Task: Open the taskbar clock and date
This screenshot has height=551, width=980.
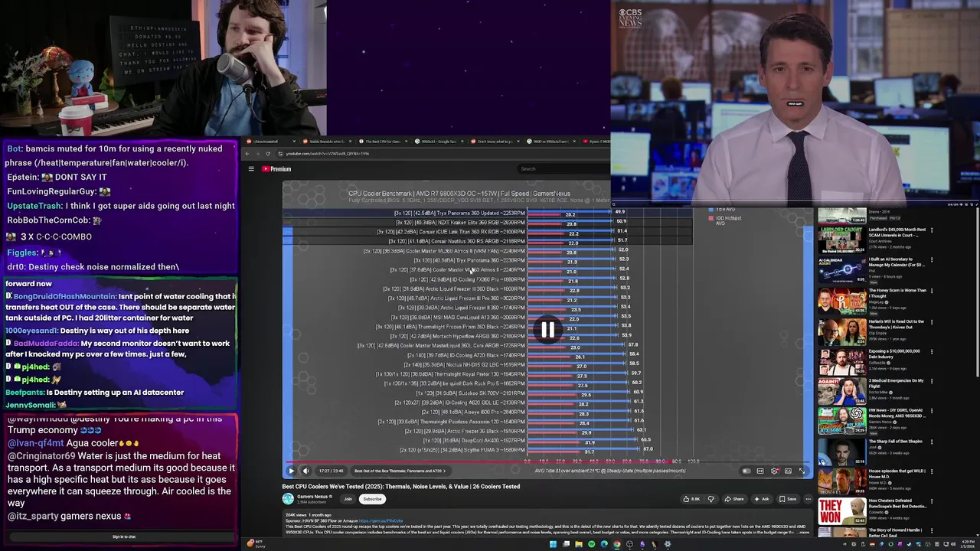Action: click(x=968, y=544)
